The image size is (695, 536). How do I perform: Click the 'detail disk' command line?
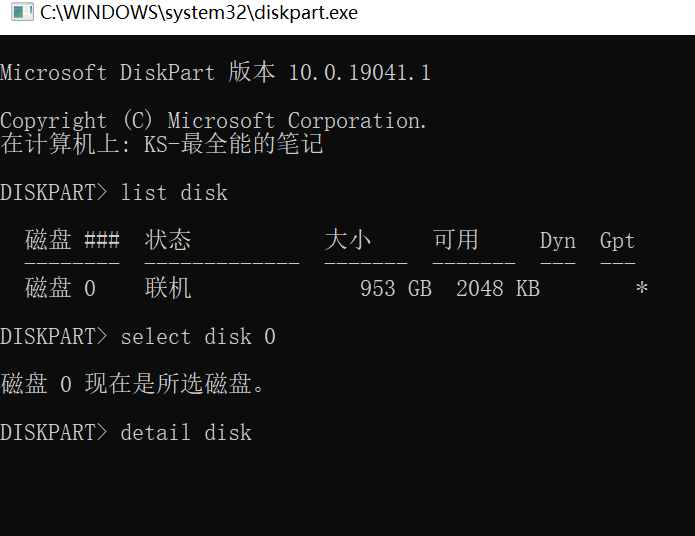tap(126, 432)
